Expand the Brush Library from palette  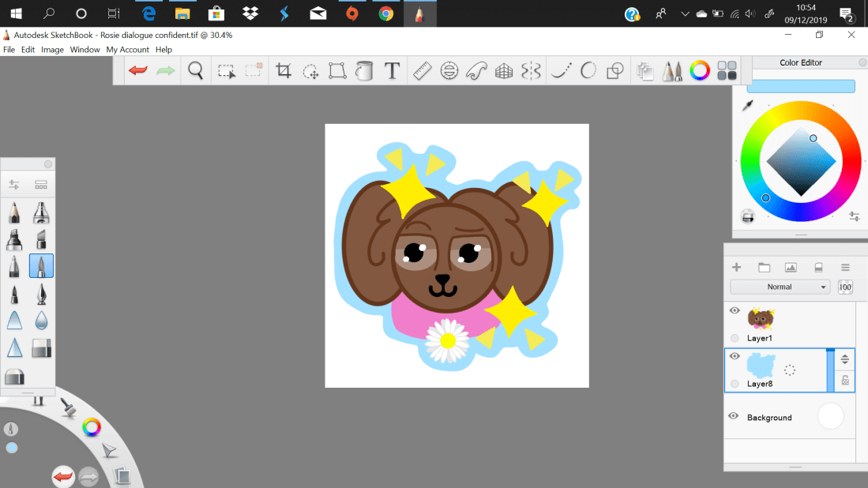[41, 185]
